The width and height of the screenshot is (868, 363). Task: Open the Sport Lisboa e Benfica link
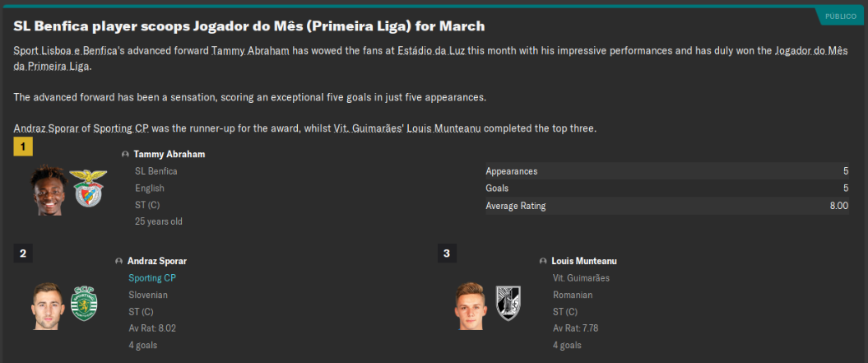(65, 51)
